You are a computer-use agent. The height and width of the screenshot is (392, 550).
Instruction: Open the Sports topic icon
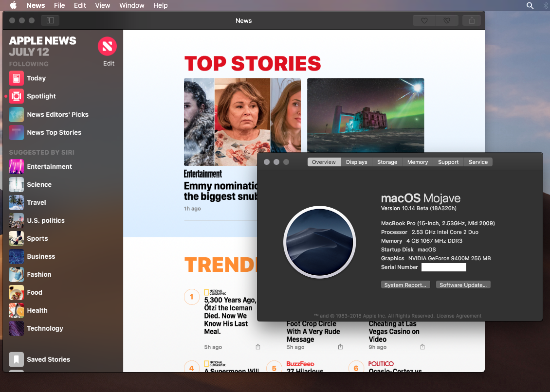point(16,238)
